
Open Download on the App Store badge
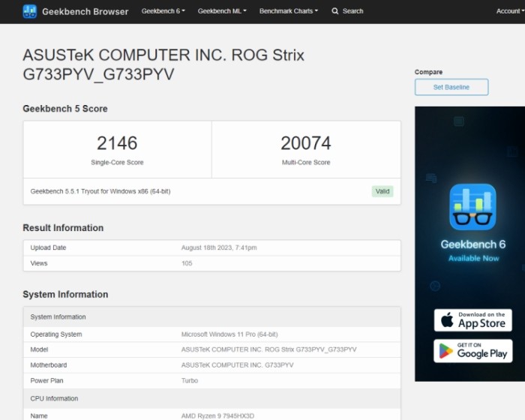point(472,320)
